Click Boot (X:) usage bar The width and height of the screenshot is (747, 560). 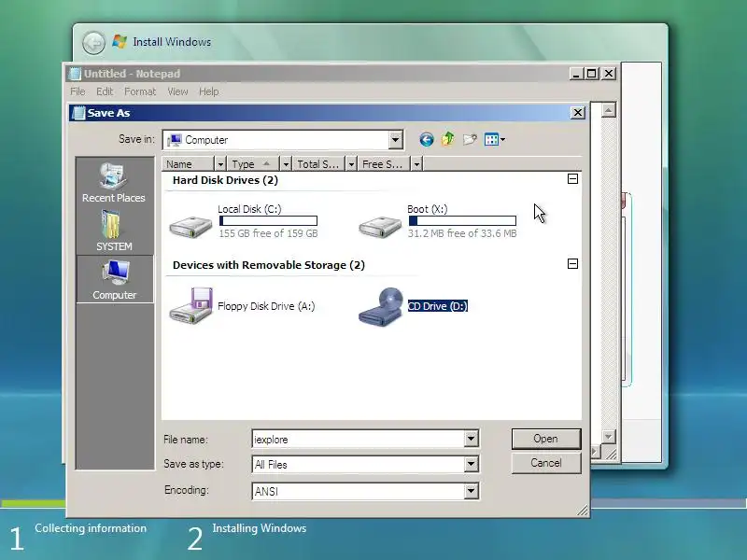pos(462,221)
